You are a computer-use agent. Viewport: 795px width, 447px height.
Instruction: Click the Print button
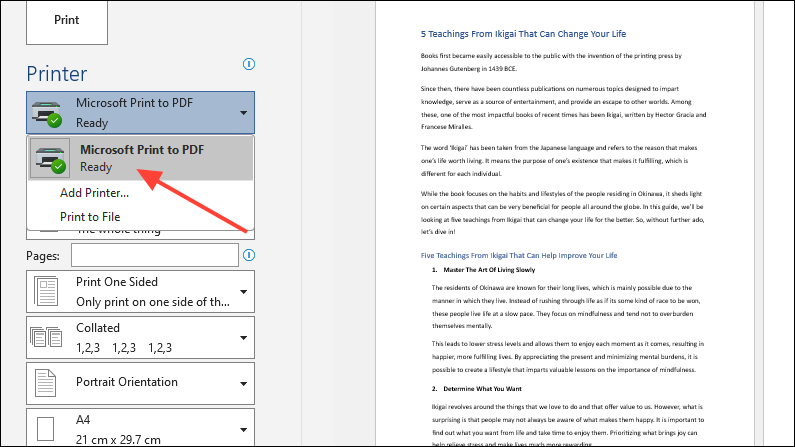[67, 21]
